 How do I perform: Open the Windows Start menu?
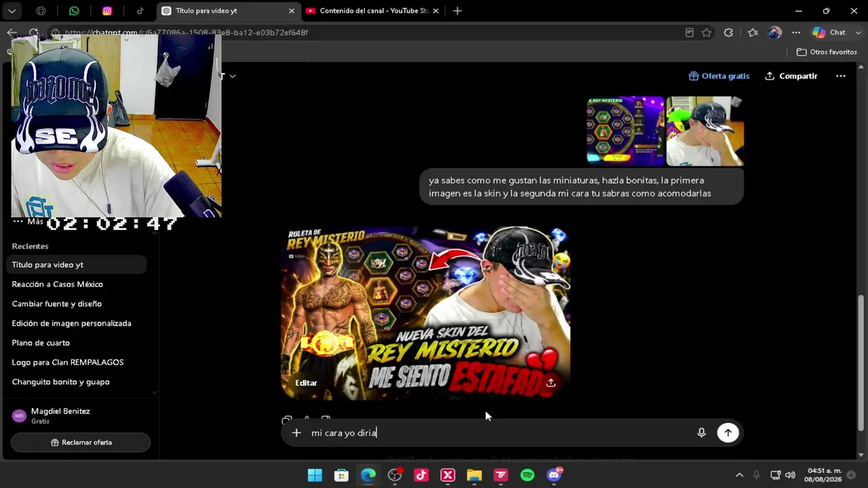tap(315, 475)
